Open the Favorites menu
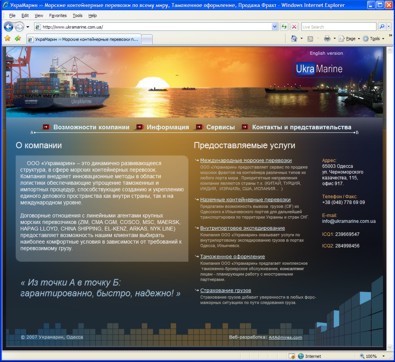The height and width of the screenshot is (362, 395). (58, 16)
